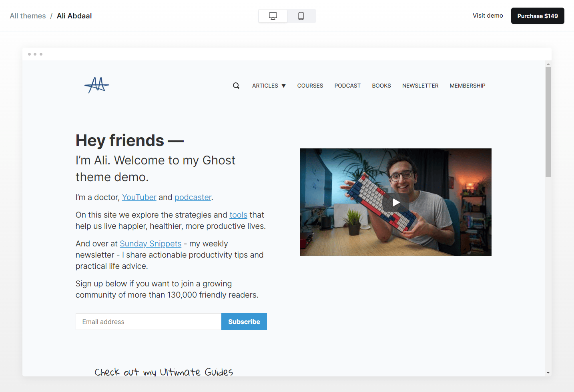The width and height of the screenshot is (574, 392).
Task: Go back to All themes
Action: 28,16
